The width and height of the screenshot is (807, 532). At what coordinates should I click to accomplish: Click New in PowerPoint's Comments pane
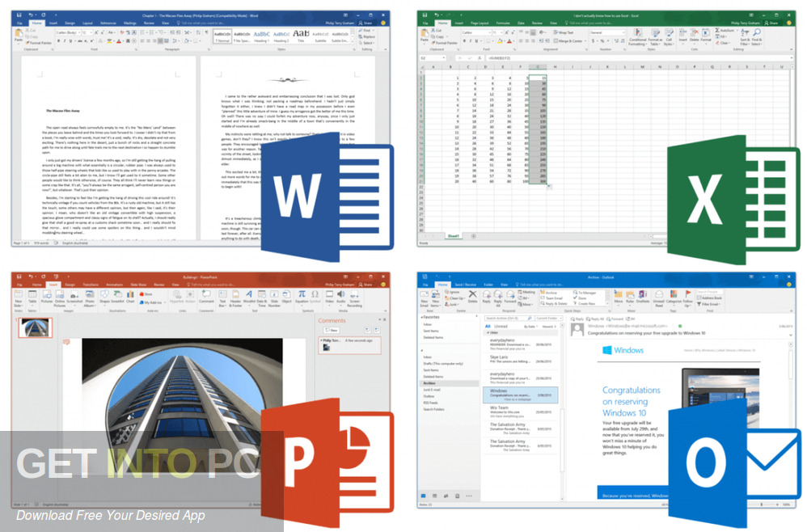[331, 330]
